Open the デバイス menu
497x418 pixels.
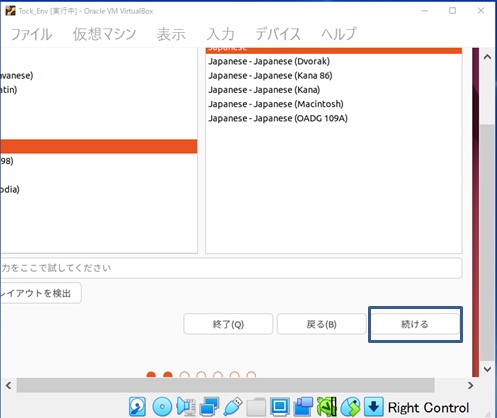coord(278,34)
